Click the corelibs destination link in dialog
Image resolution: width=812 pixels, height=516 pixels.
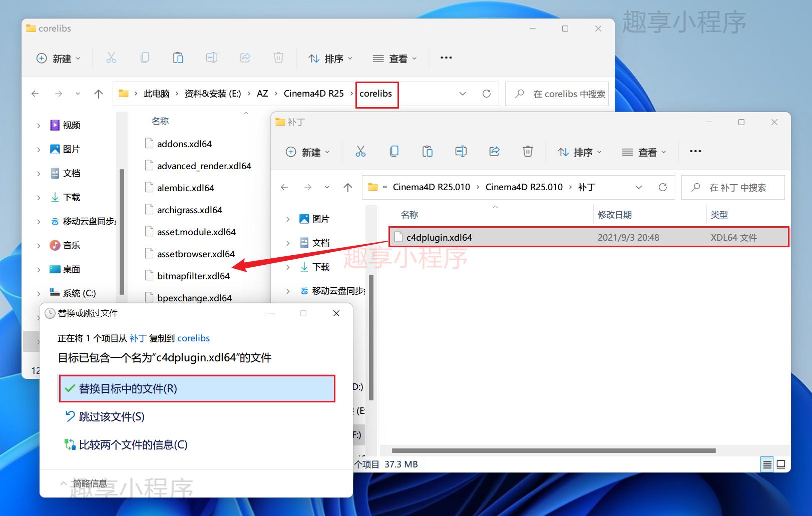[x=194, y=338]
